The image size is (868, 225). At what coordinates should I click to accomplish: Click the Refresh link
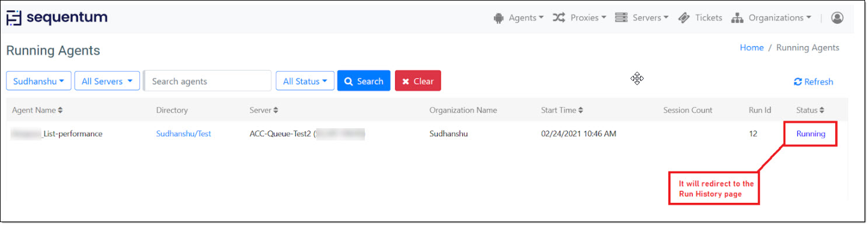[x=813, y=82]
